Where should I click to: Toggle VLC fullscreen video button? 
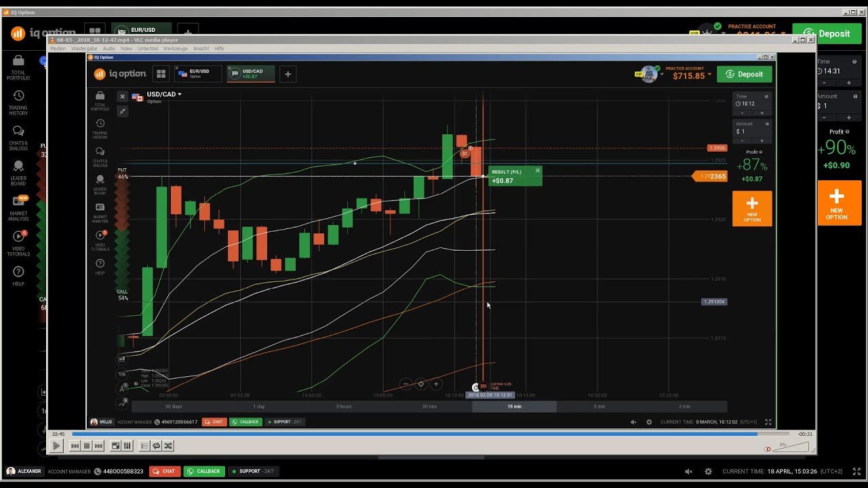[115, 446]
